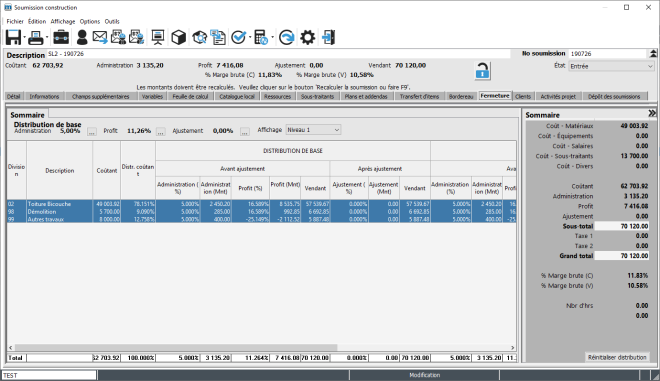Click the box search magnifier icon
The width and height of the screenshot is (660, 381).
[200, 37]
